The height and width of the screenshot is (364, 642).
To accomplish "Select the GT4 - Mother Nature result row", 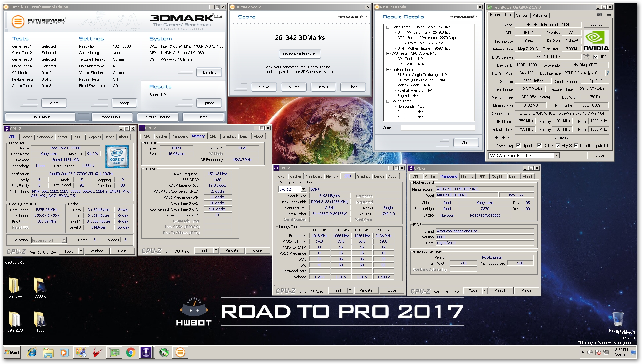I will [x=424, y=48].
